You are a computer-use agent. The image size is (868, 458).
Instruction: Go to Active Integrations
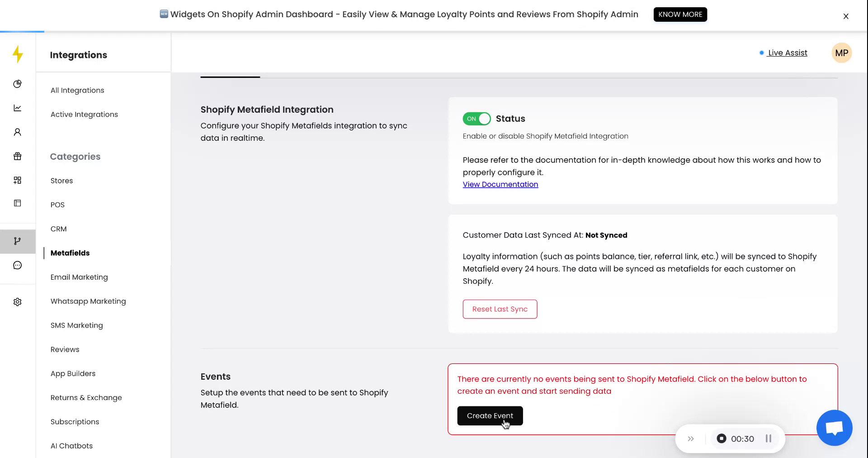point(84,114)
